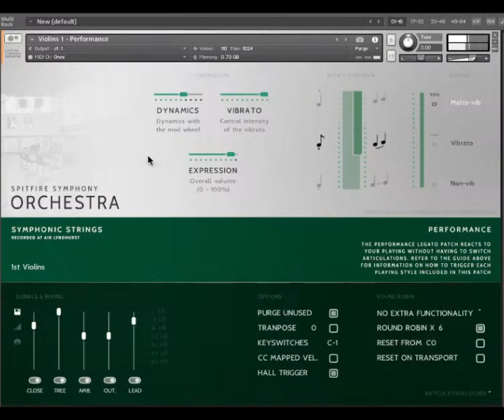Click the dome mic-mix icon
The height and width of the screenshot is (420, 504).
point(17,342)
